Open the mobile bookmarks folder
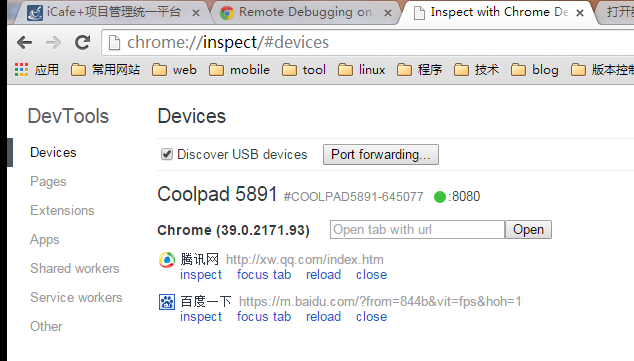The width and height of the screenshot is (634, 361). click(x=239, y=70)
